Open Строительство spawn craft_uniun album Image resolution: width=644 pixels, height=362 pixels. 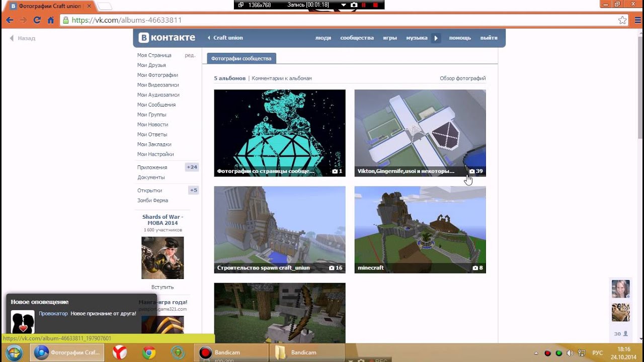(280, 229)
